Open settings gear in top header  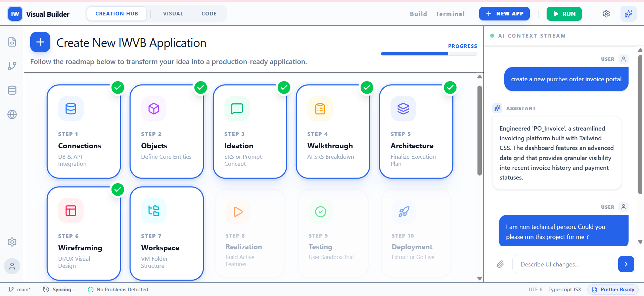click(x=606, y=14)
